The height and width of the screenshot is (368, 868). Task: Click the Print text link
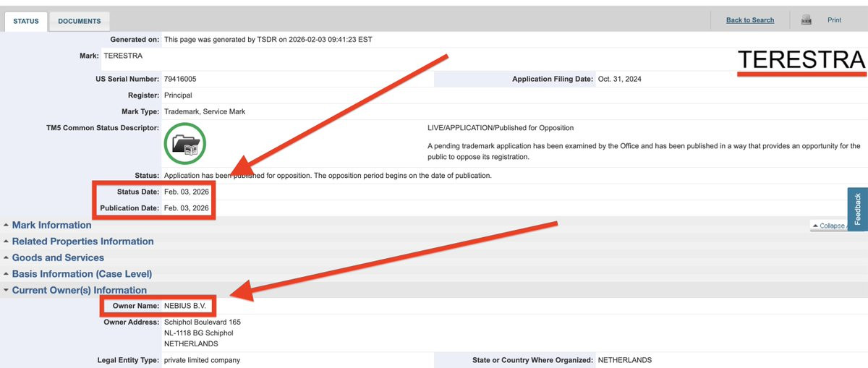pyautogui.click(x=834, y=20)
